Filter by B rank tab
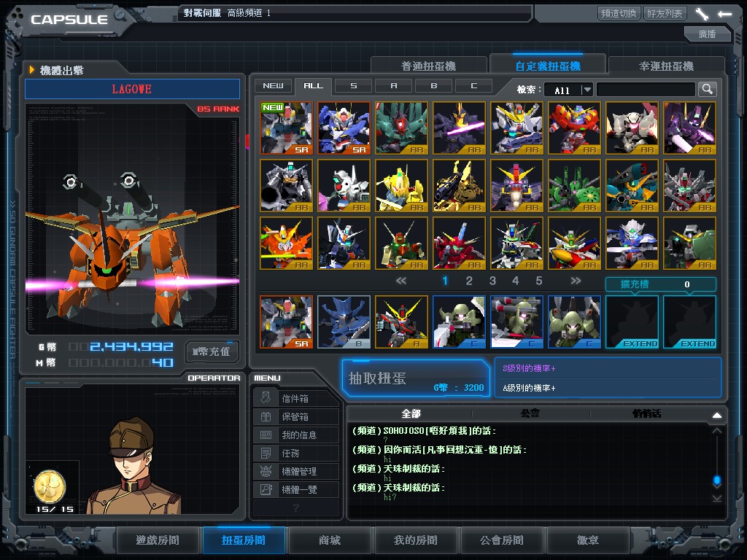 click(x=433, y=86)
